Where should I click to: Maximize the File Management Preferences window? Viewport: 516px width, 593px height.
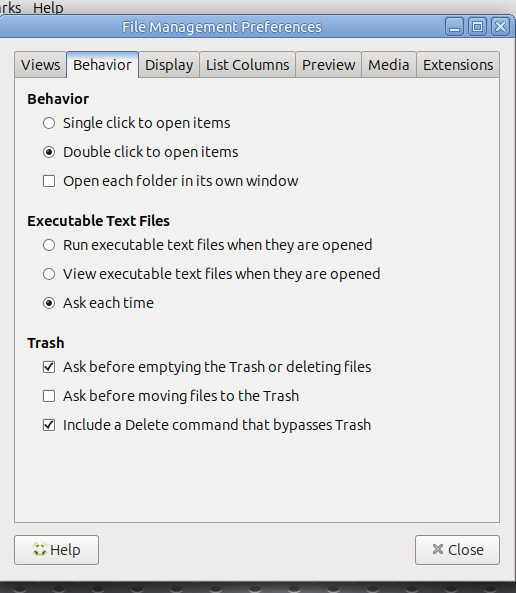tap(477, 27)
